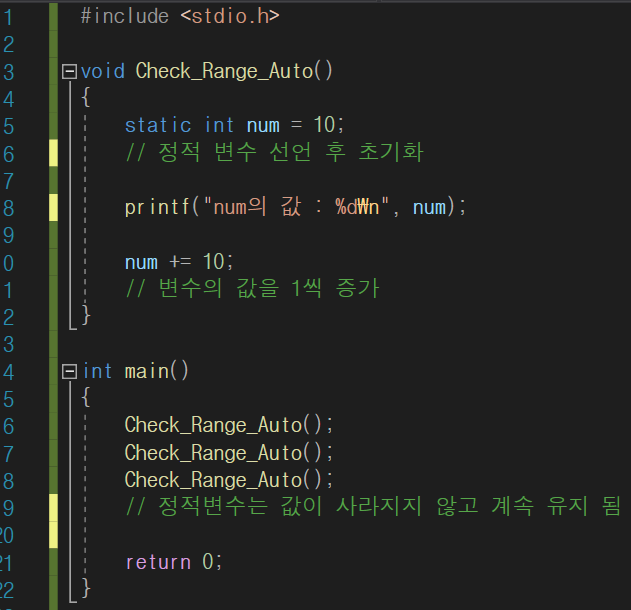Click the num argument in printf
The image size is (631, 610).
pyautogui.click(x=429, y=208)
